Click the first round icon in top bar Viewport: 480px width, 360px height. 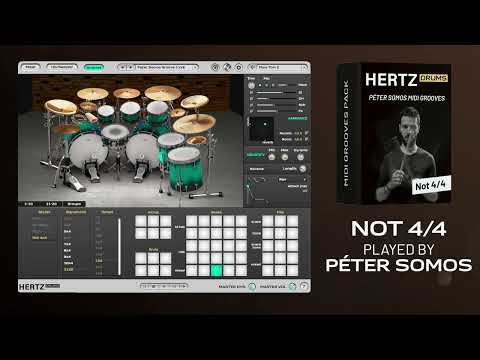coord(215,67)
